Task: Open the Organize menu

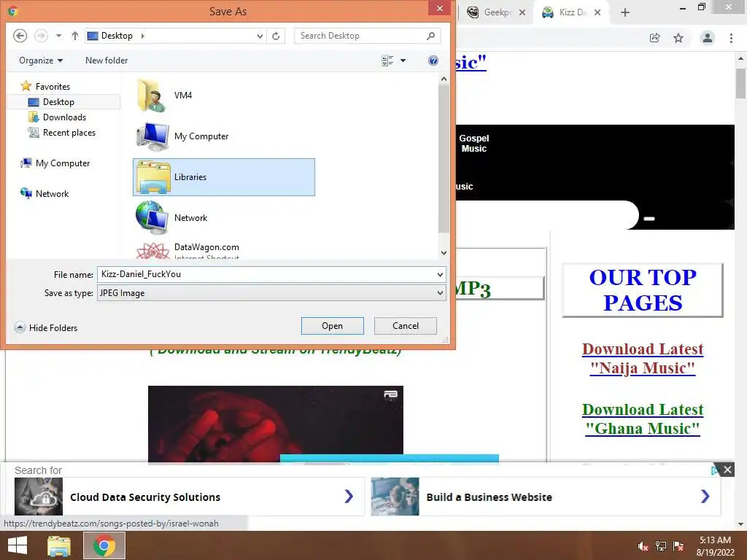Action: click(41, 61)
